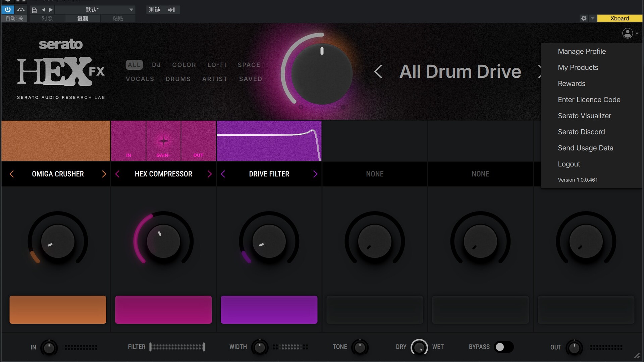Select the DJ preset category
Viewport: 644px width, 362px height.
[156, 65]
